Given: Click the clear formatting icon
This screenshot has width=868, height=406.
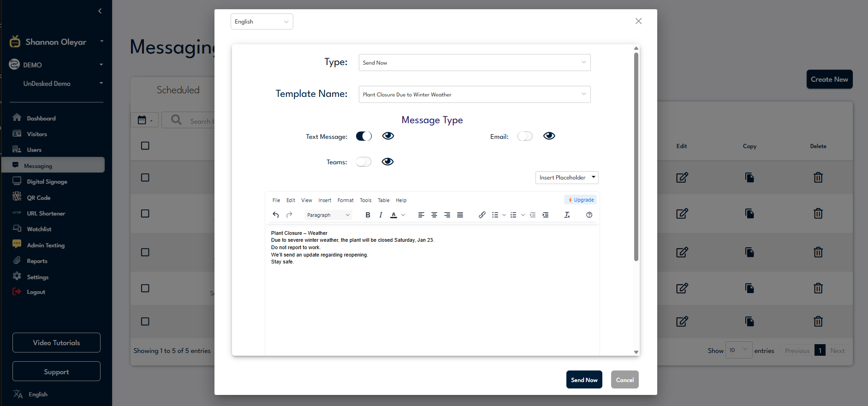Looking at the screenshot, I should coord(567,215).
